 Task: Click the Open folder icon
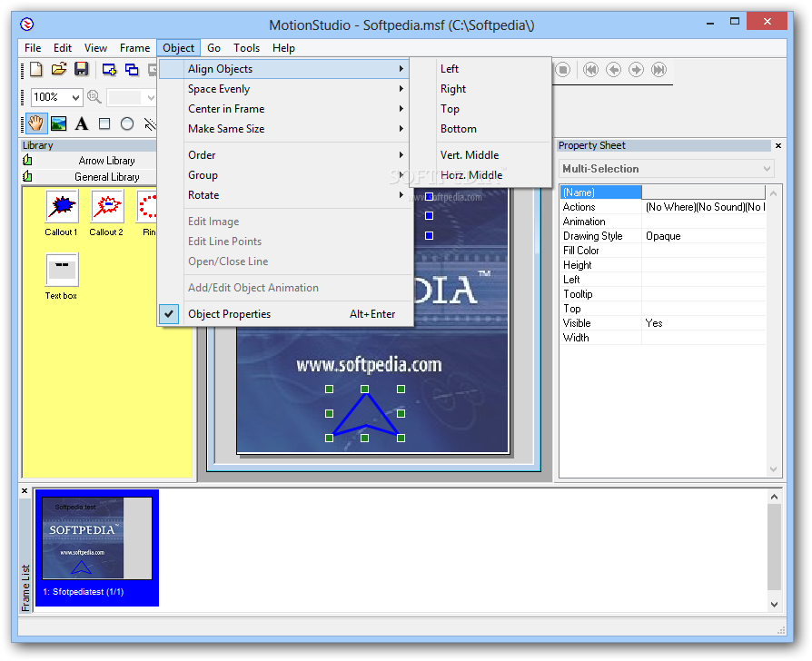[x=58, y=69]
